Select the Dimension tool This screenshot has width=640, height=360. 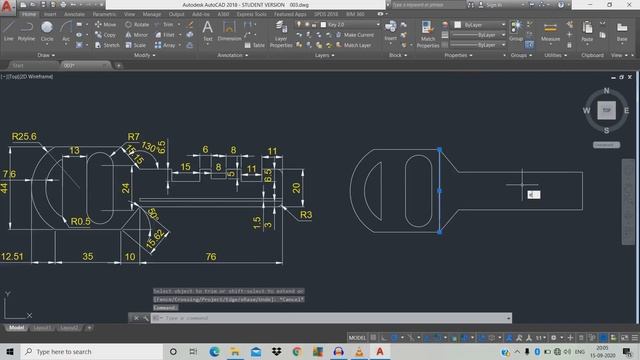[229, 31]
